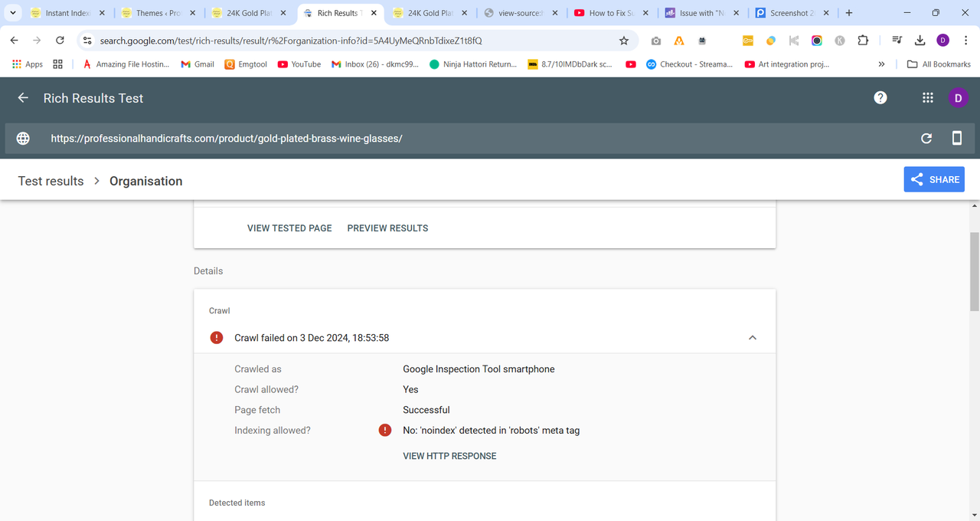Open the Google apps grid
This screenshot has width=980, height=521.
pyautogui.click(x=927, y=97)
